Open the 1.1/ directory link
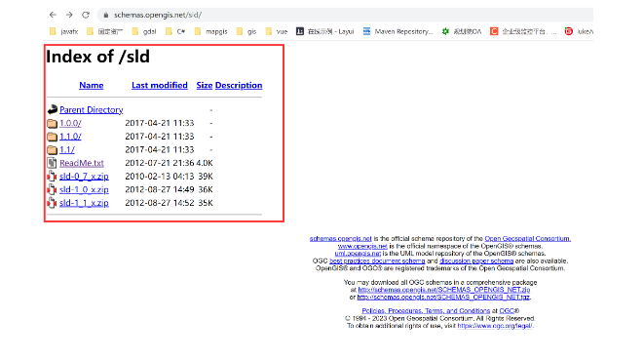The height and width of the screenshot is (360, 644). tap(67, 150)
